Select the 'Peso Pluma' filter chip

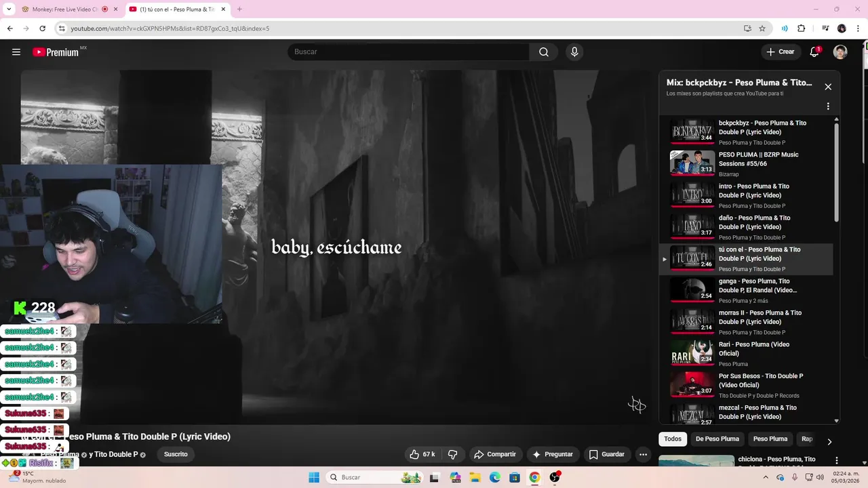pos(770,439)
